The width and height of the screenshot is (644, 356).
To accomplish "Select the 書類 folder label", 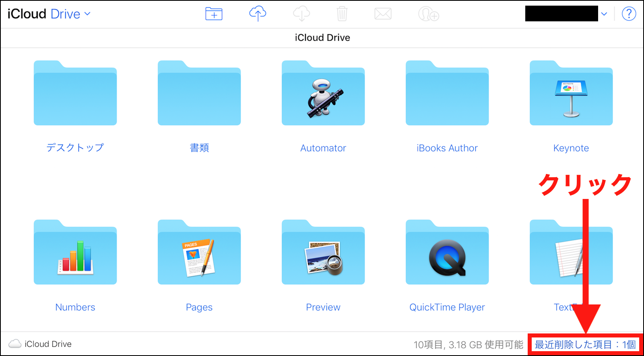I will 199,148.
